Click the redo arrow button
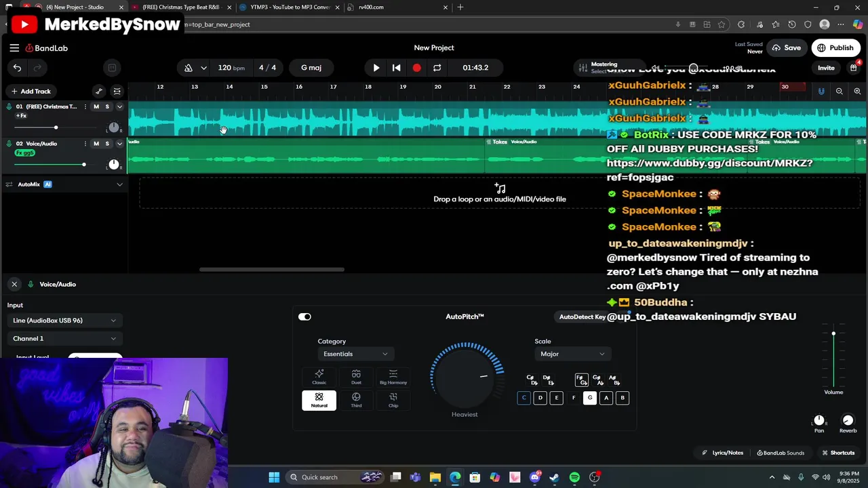The image size is (868, 488). point(37,68)
